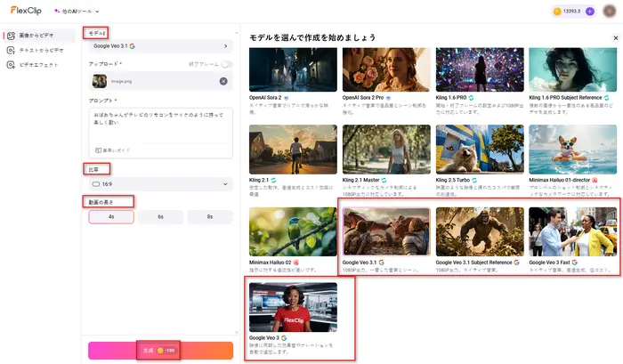
Task: Click the OpenAI Sora 2 Pro label
Action: pos(363,97)
